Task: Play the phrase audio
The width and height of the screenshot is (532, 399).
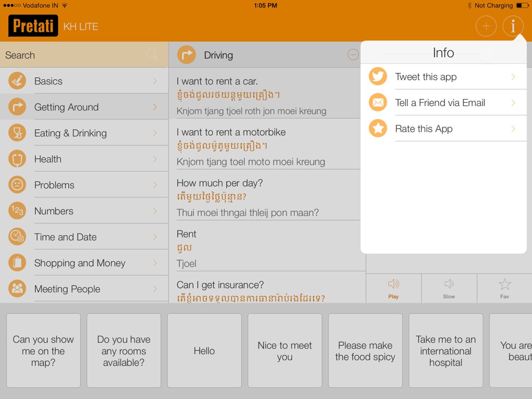Action: click(394, 288)
